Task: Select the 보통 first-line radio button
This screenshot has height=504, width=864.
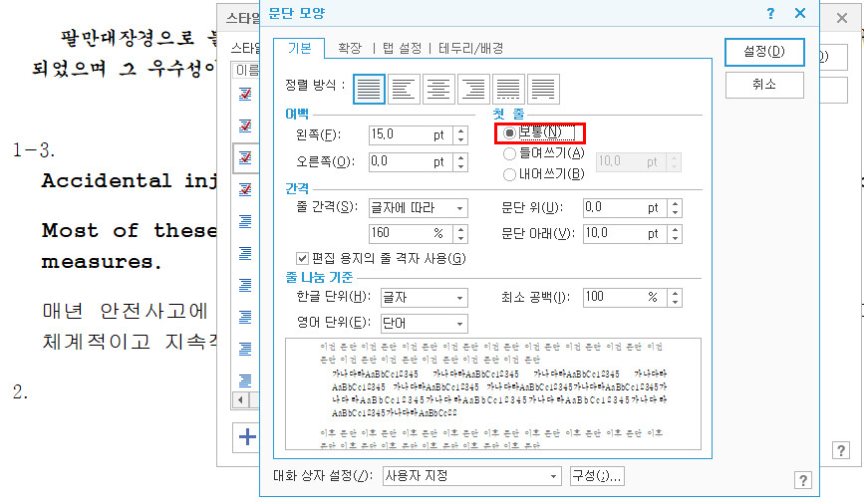Action: pyautogui.click(x=510, y=132)
